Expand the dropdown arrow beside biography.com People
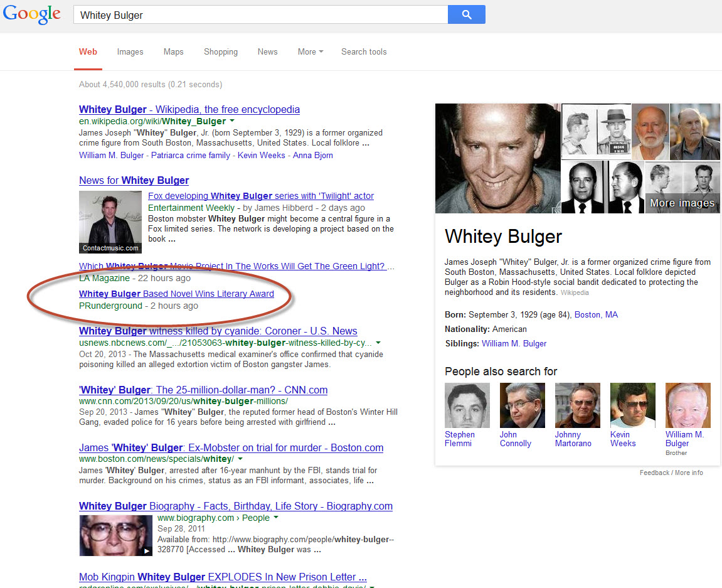 276,518
